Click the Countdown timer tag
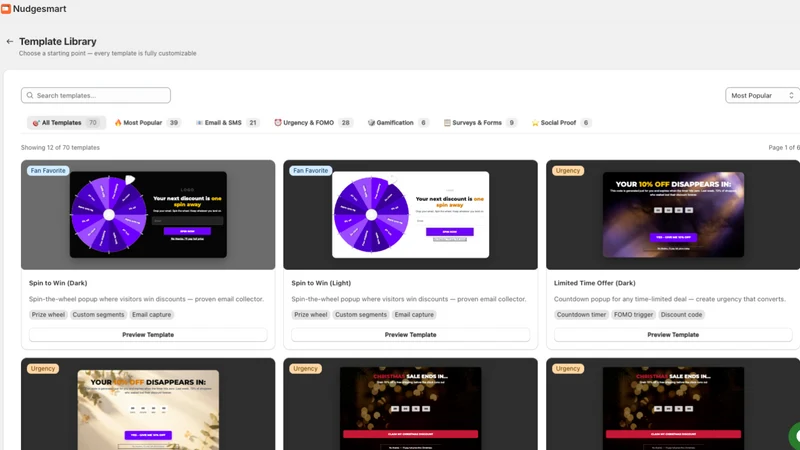The height and width of the screenshot is (450, 800). 581,315
